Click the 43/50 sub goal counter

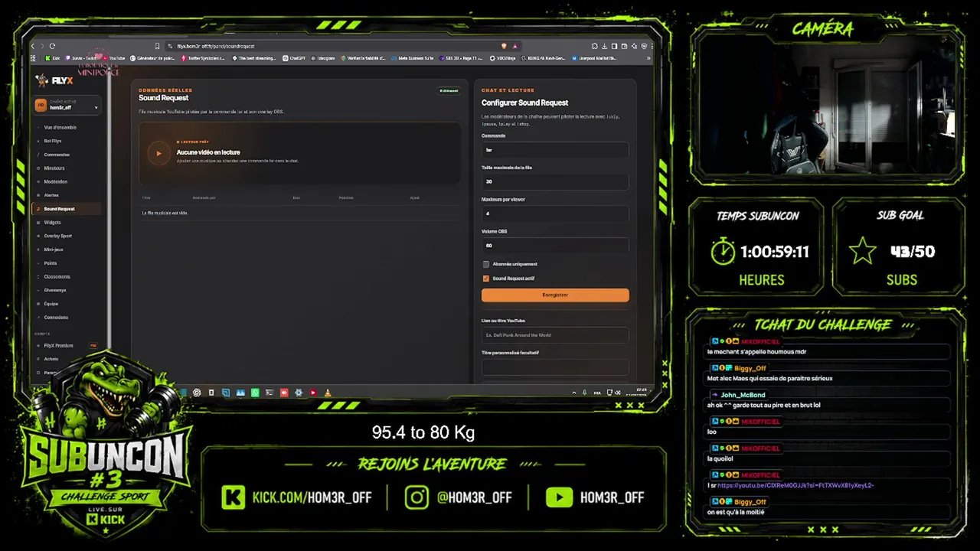[x=913, y=251]
